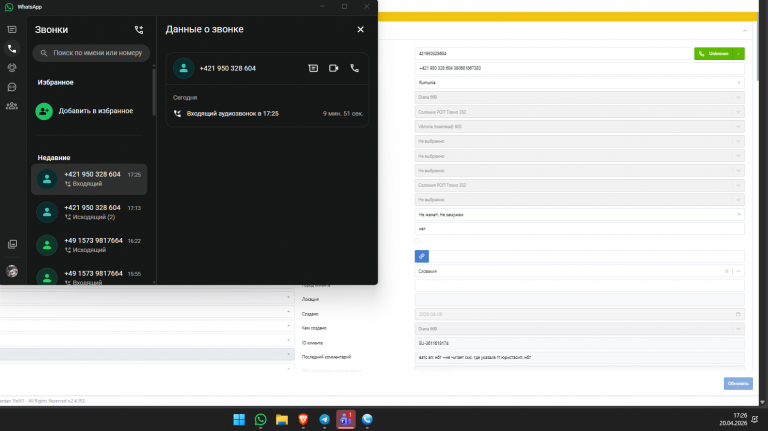Open the Viktoria (teamlead) dropdown
Image resolution: width=768 pixels, height=431 pixels.
coord(579,126)
